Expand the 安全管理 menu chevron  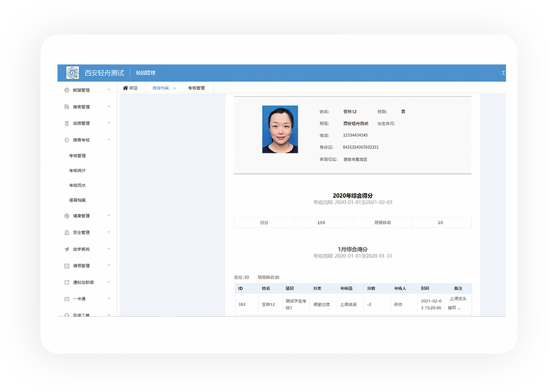tap(109, 232)
